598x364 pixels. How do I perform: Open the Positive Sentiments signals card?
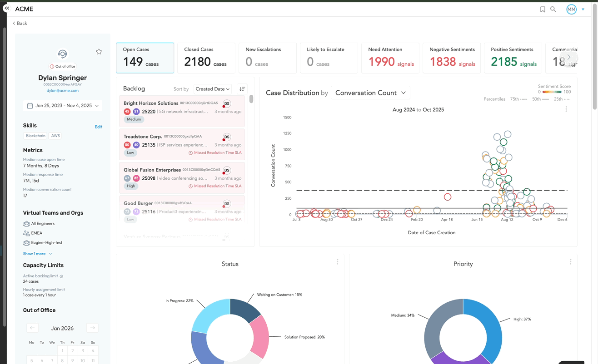tap(513, 58)
